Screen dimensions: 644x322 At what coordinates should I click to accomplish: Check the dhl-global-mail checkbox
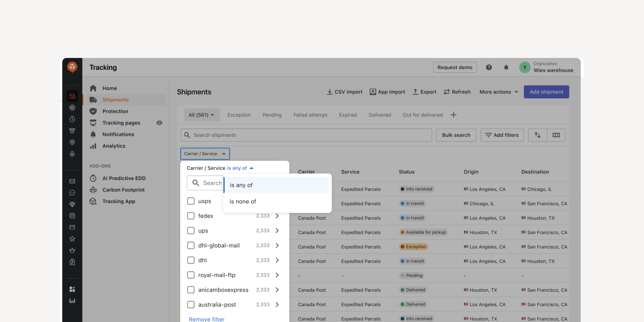point(191,245)
